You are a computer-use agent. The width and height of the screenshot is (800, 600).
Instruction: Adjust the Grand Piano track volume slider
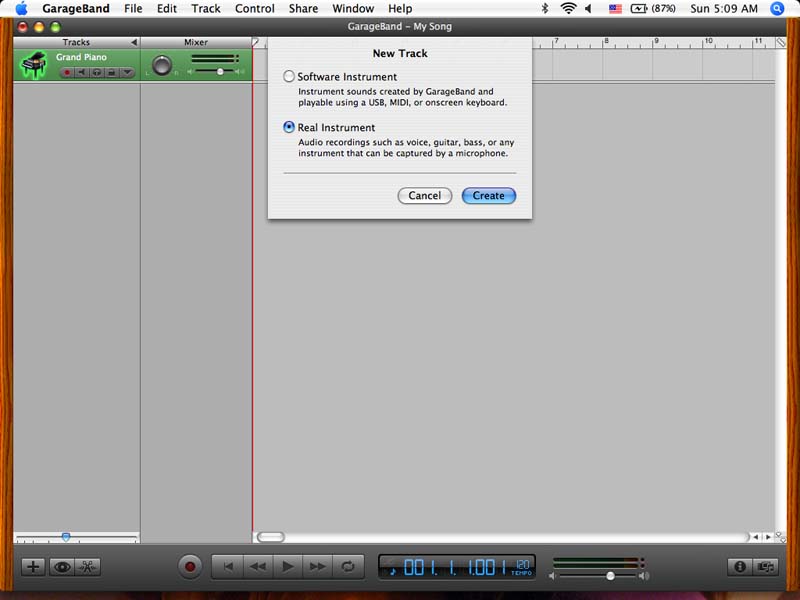[220, 72]
